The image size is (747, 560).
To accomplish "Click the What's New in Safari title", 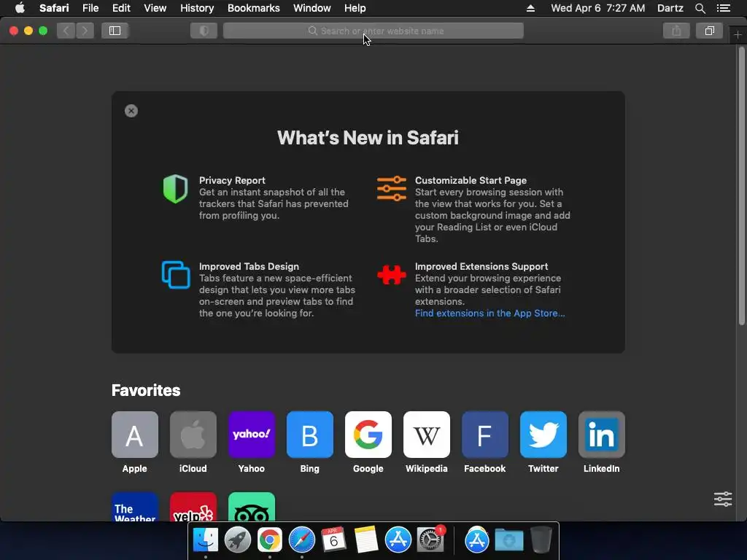I will click(x=368, y=138).
